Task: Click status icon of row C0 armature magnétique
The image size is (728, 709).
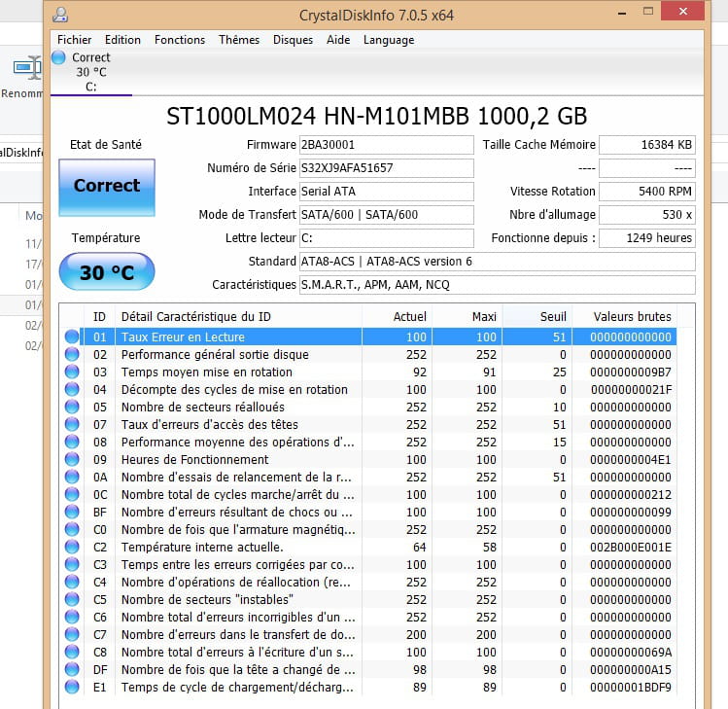Action: 72,529
